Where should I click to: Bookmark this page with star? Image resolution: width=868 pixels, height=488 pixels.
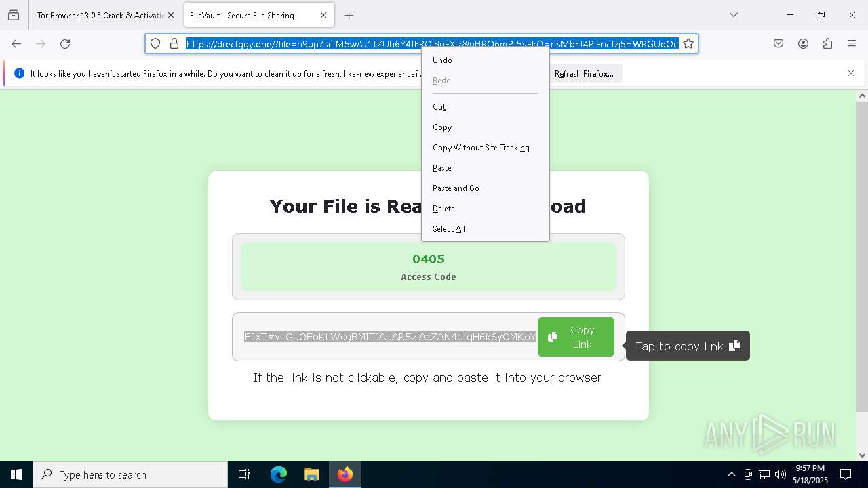coord(688,43)
